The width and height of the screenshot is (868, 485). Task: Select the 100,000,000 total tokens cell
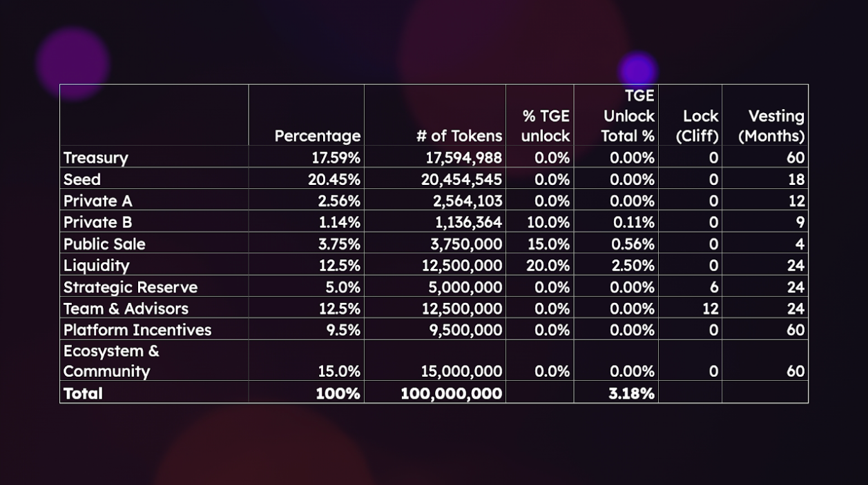(x=452, y=393)
